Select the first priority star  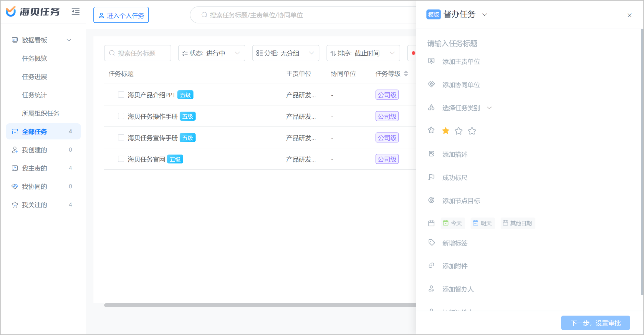431,130
